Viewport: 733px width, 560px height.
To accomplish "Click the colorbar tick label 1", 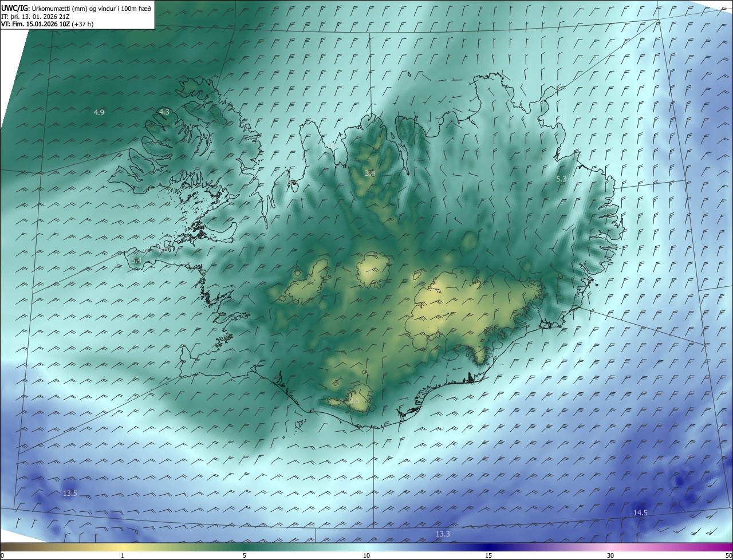I will click(x=123, y=555).
